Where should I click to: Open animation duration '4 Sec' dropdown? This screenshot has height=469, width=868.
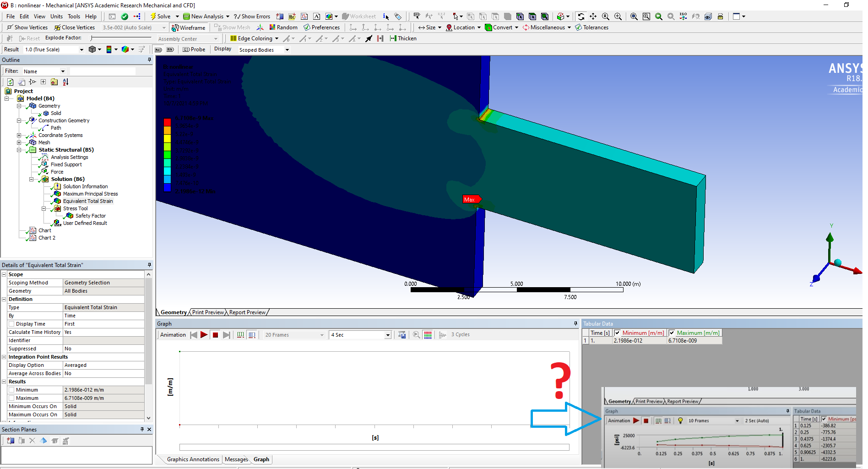point(388,335)
